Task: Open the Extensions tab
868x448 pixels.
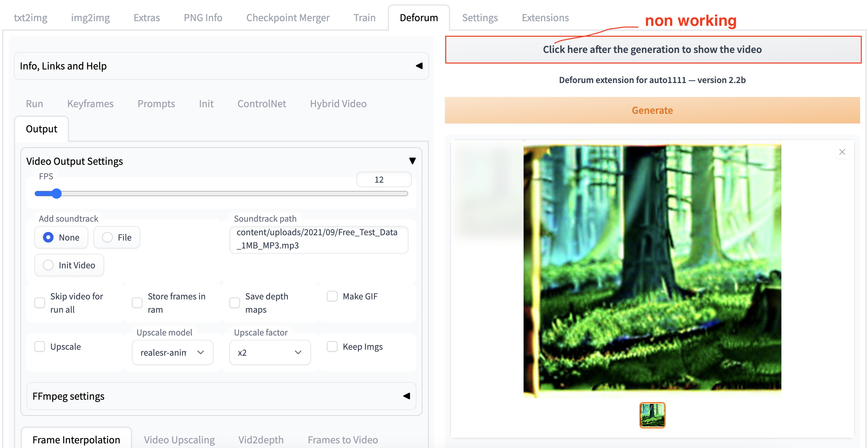Action: click(x=545, y=18)
